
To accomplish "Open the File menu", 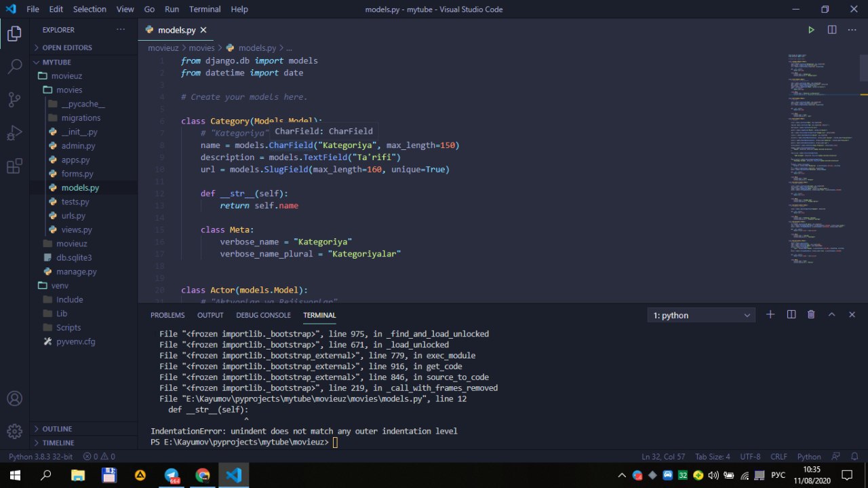I will [x=33, y=10].
